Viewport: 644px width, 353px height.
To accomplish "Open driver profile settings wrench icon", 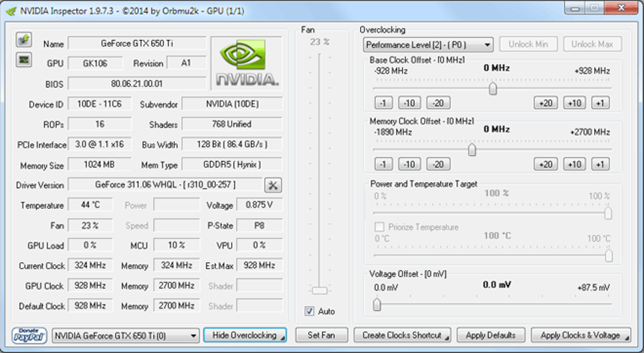I will pos(273,185).
